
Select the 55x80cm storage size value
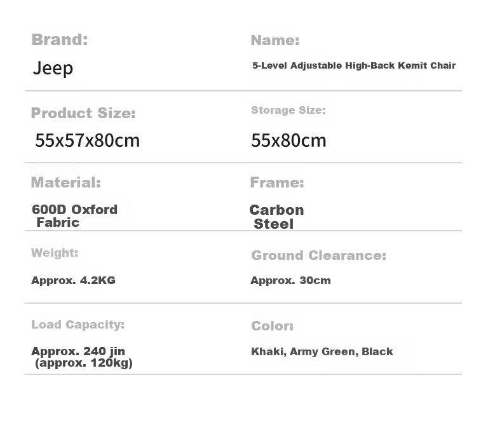pos(288,140)
